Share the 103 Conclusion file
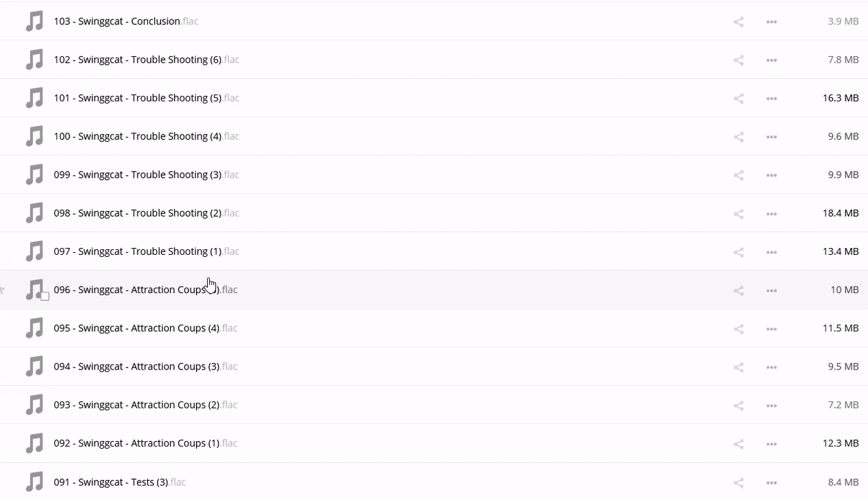 coord(738,22)
